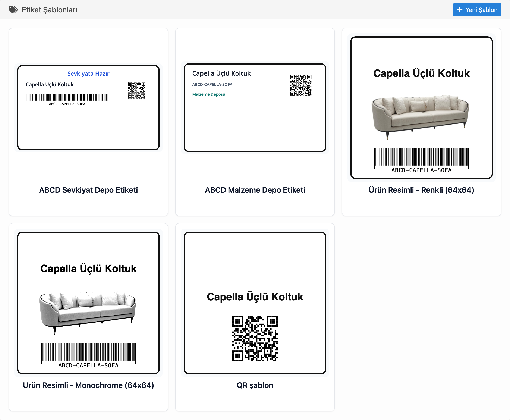The width and height of the screenshot is (510, 420).
Task: Click the colored sofa image in Renkli template
Action: tap(420, 117)
